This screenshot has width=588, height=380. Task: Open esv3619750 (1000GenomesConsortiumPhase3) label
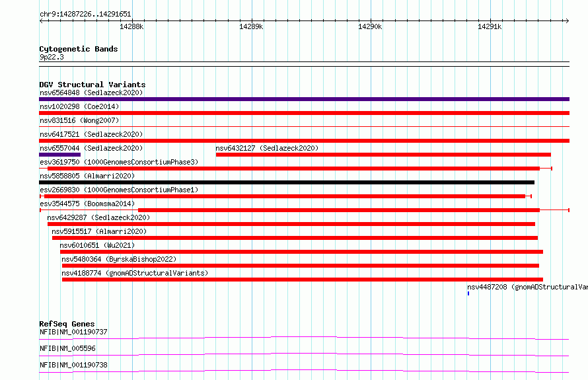click(119, 162)
